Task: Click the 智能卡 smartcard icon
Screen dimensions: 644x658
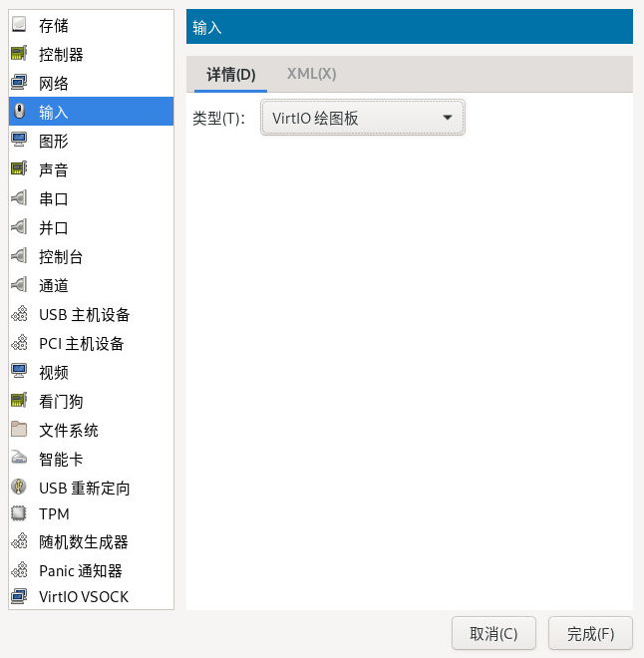Action: 19,459
